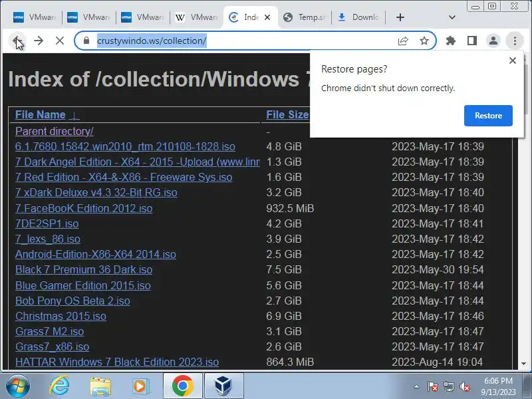The image size is (532, 399).
Task: Open the Chrome profile avatar
Action: 493,41
